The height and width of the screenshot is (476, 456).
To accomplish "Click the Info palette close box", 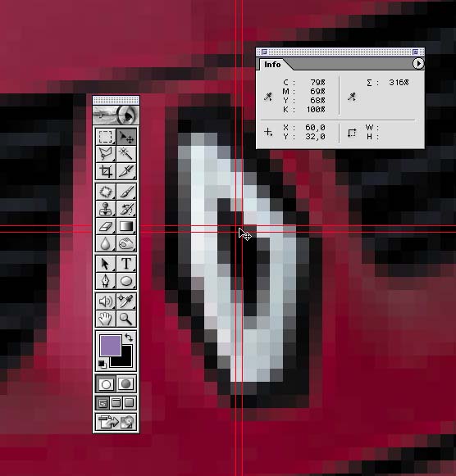I will [264, 52].
